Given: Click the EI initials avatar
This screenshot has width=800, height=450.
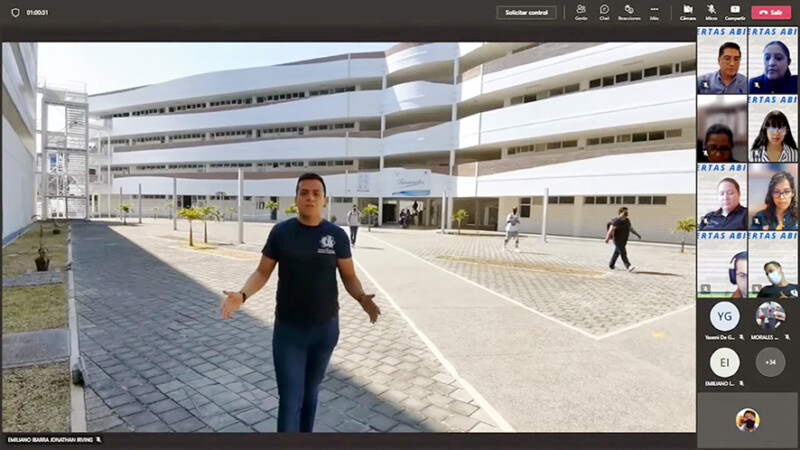Looking at the screenshot, I should [724, 362].
